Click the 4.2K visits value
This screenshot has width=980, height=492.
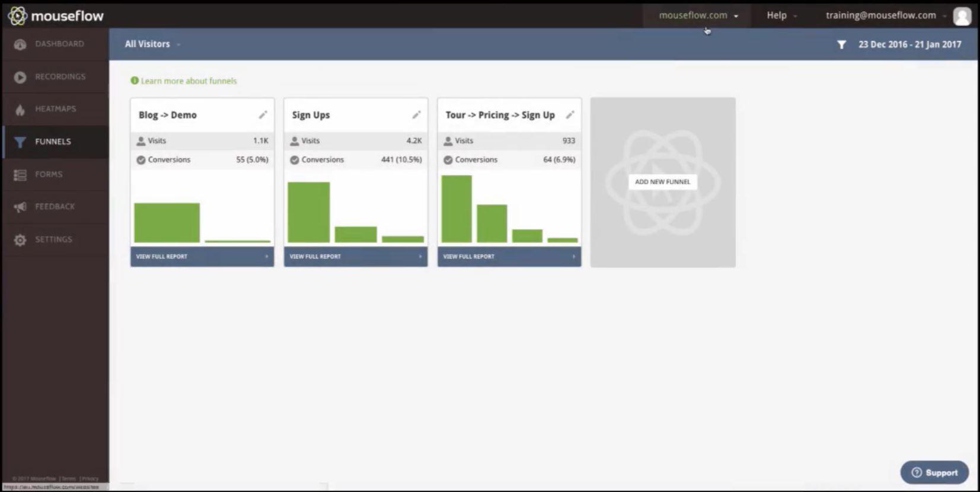[414, 141]
